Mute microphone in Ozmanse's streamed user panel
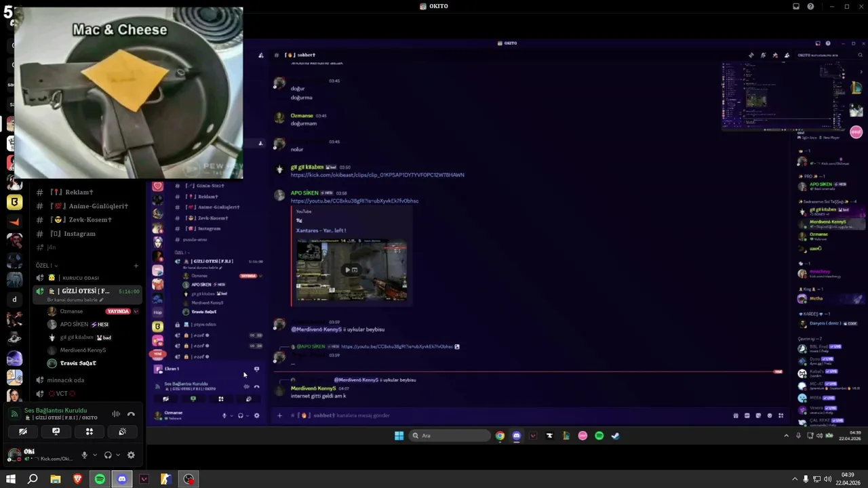This screenshot has width=868, height=488. (x=224, y=415)
